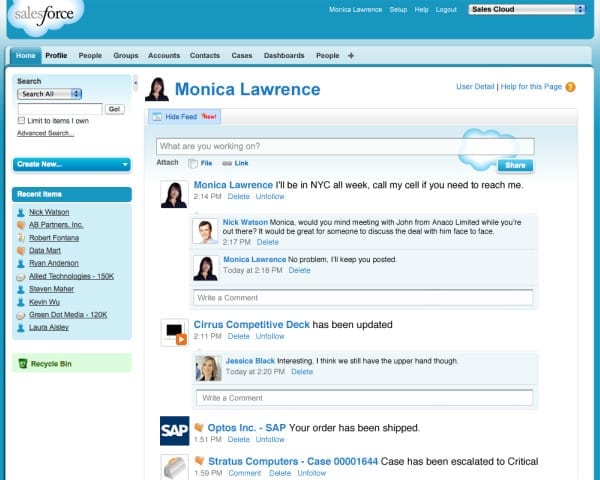Collapse the sidebar with the arrow handle
The width and height of the screenshot is (600, 480).
[135, 83]
